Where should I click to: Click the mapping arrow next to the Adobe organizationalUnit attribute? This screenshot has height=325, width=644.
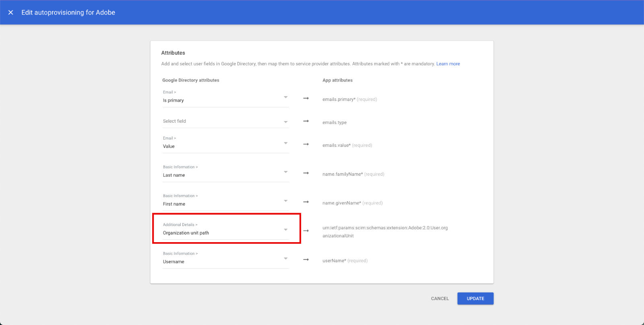point(306,231)
